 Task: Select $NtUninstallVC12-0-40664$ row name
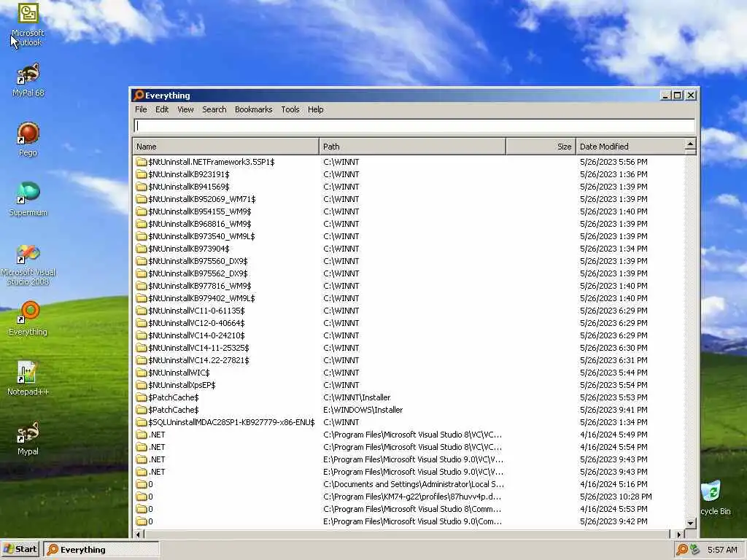coord(196,323)
